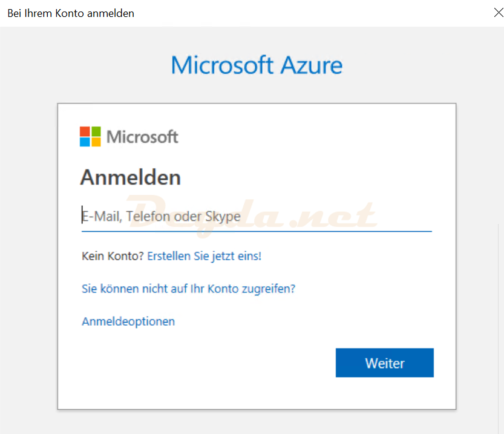The height and width of the screenshot is (434, 504).
Task: Click the blue square of Microsoft logo
Action: coord(85,142)
